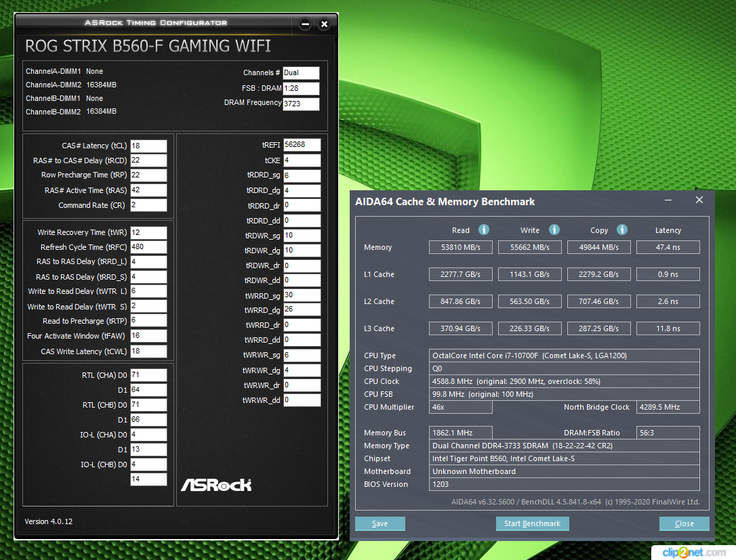Click the L3 Cache Copy value 287.25 GB/s
This screenshot has height=560, width=736.
point(598,328)
